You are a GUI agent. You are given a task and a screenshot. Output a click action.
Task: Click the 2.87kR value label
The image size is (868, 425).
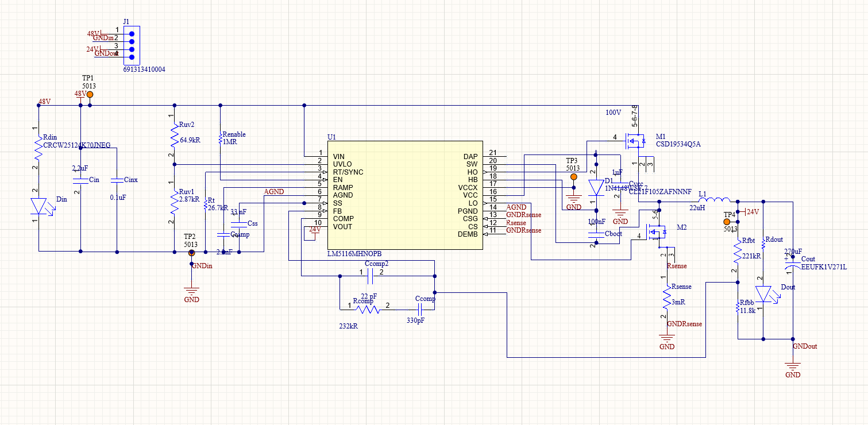click(x=190, y=199)
